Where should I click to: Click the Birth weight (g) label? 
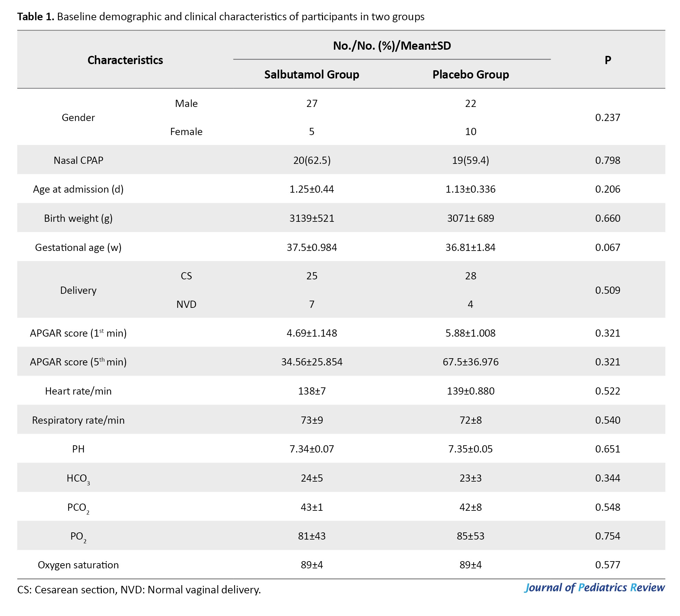tap(78, 218)
